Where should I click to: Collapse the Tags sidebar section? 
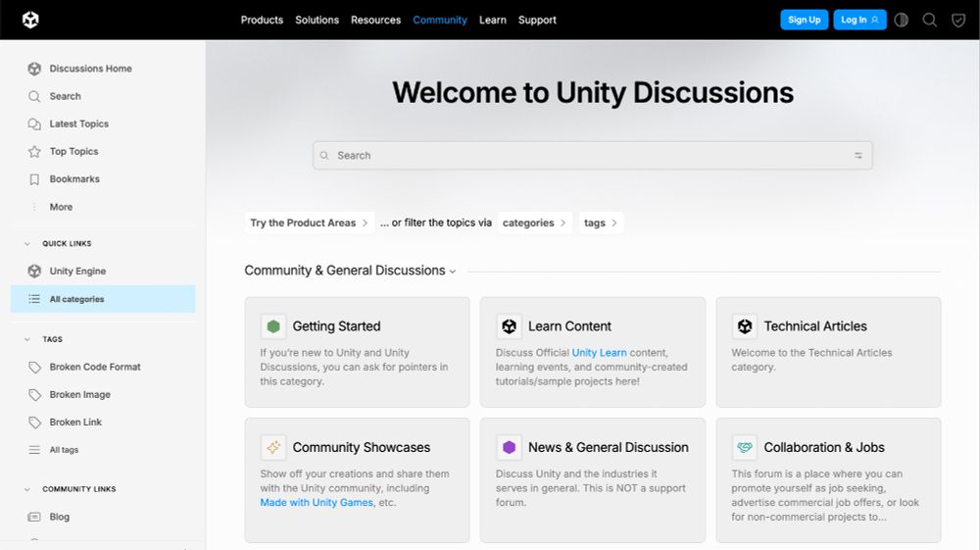tap(26, 339)
